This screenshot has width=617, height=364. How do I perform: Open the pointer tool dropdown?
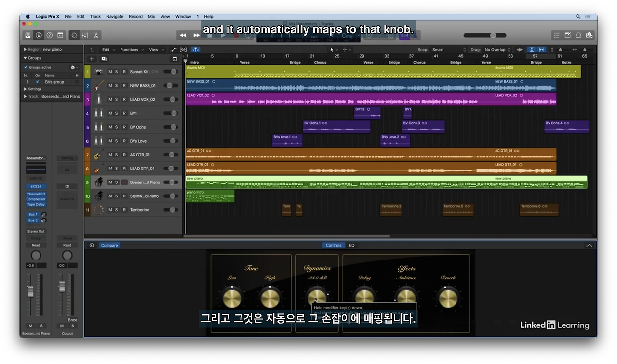[x=334, y=49]
